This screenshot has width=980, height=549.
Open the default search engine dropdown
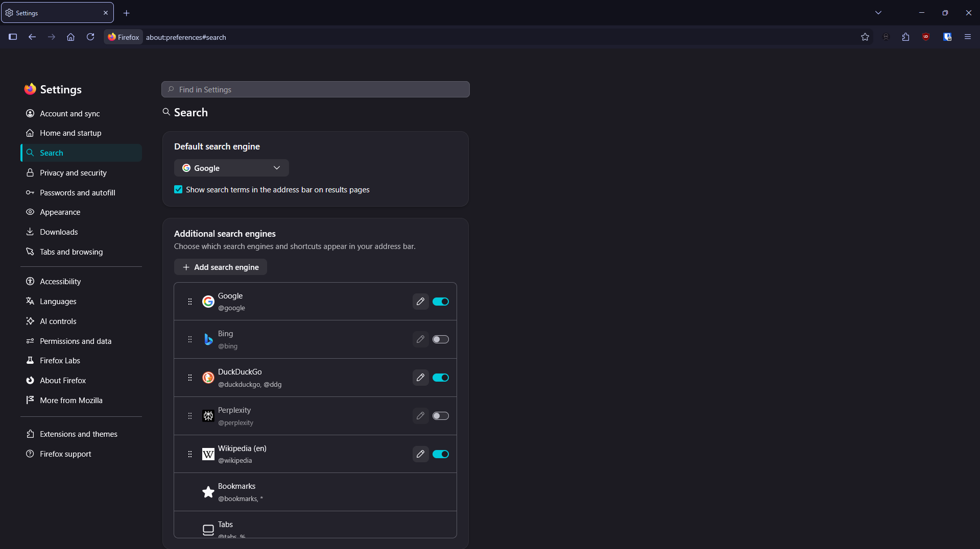tap(231, 168)
